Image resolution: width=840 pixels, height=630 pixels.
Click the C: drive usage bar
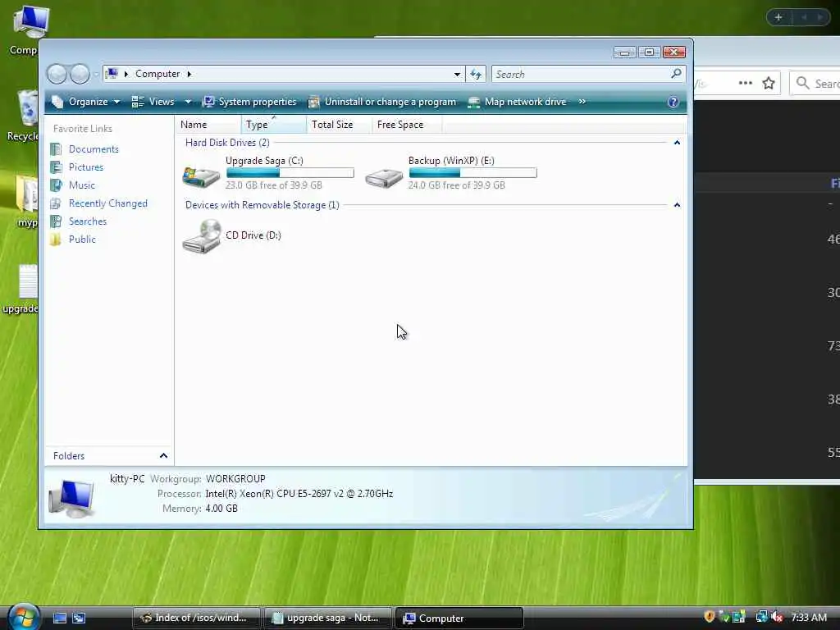(290, 172)
